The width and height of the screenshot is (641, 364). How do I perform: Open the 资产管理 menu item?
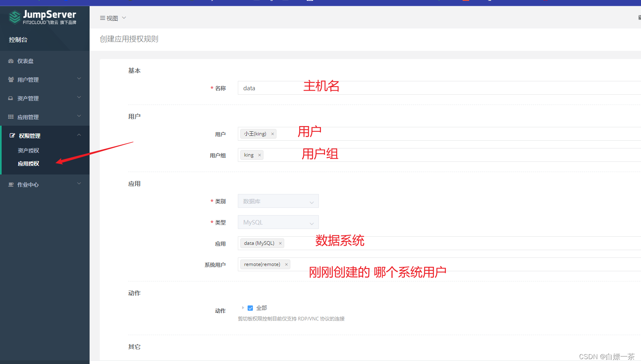pos(45,98)
